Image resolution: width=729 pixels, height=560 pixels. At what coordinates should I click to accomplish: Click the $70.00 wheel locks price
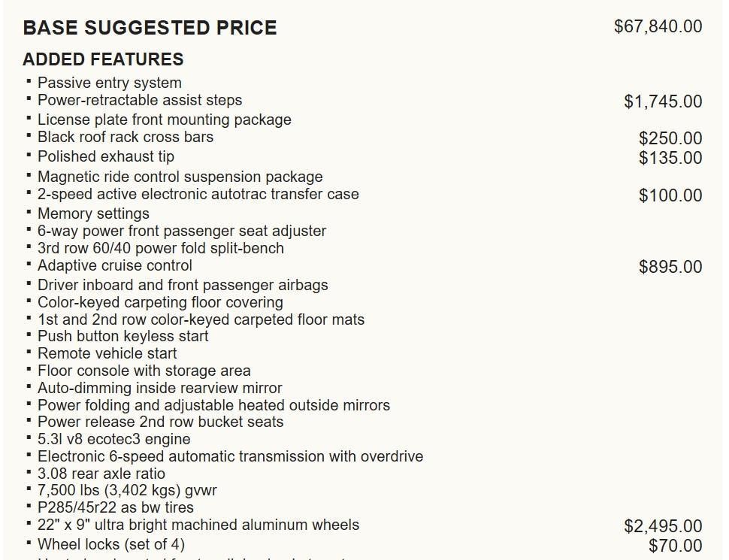click(675, 546)
